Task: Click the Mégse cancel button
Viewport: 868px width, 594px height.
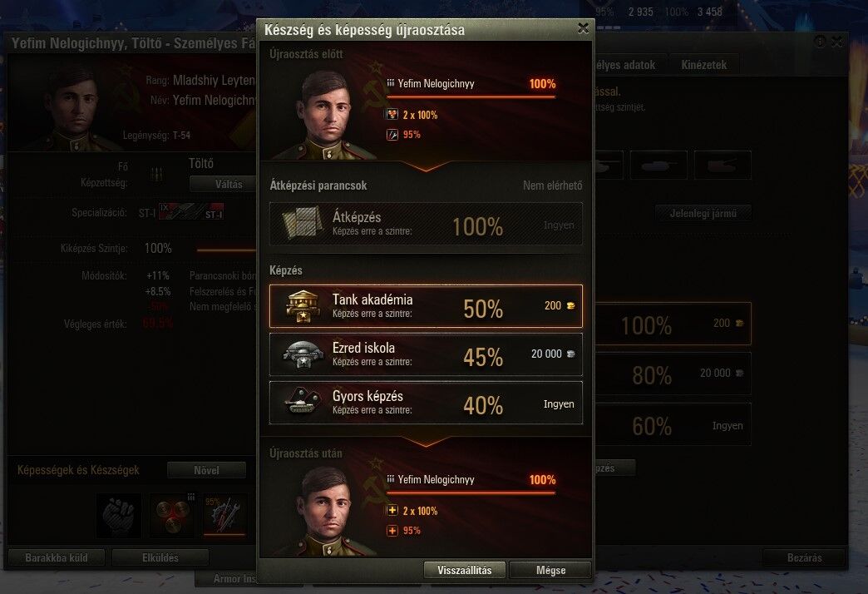Action: coord(550,570)
